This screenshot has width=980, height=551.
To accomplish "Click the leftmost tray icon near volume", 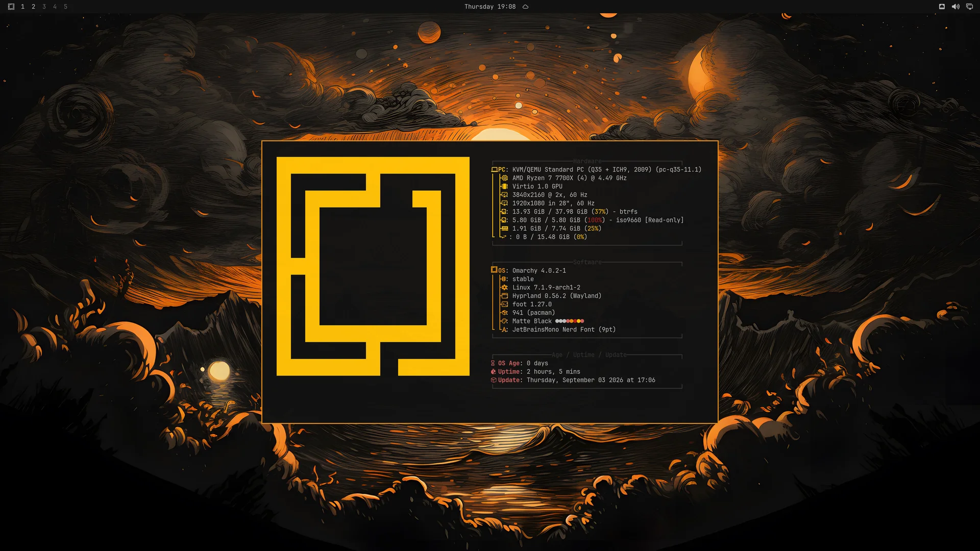I will (x=942, y=7).
